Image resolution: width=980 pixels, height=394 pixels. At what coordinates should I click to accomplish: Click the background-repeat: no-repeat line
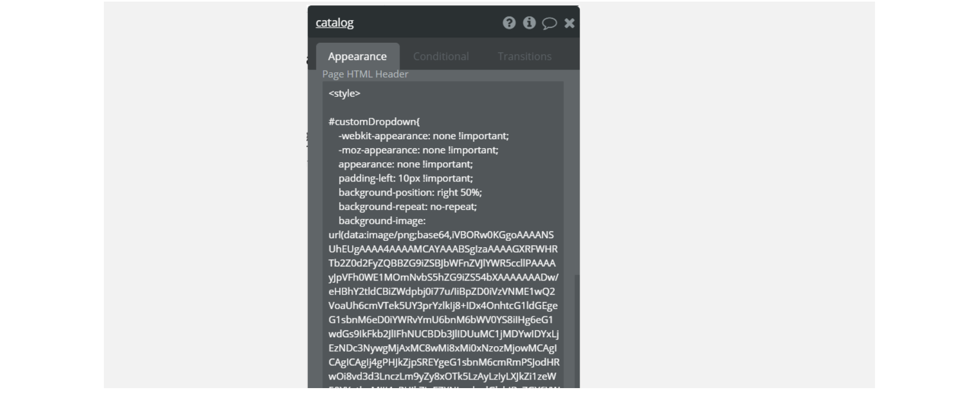407,207
